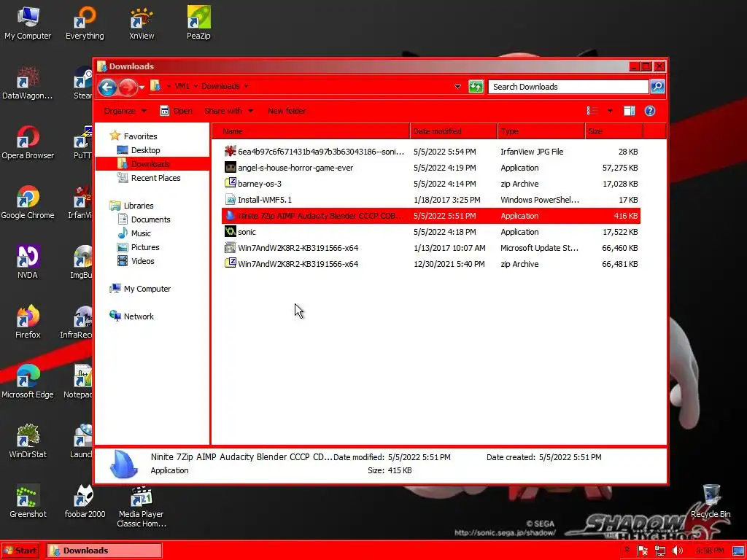Open recent pages dropdown beside forward button

coord(142,87)
